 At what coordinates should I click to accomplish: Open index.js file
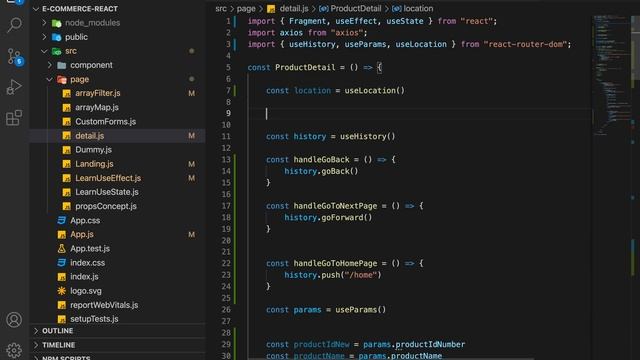tap(84, 277)
